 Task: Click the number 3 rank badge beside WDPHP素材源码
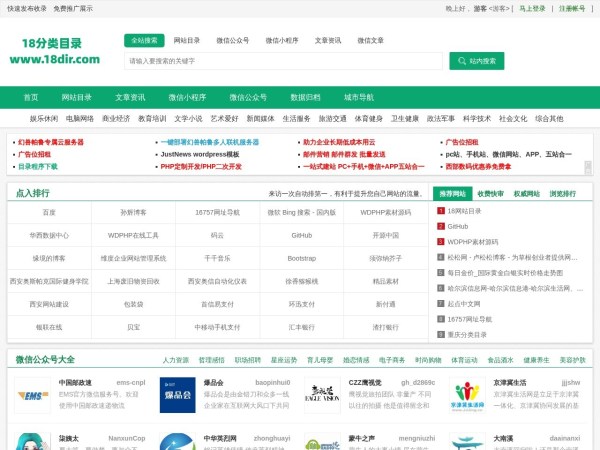pyautogui.click(x=441, y=242)
